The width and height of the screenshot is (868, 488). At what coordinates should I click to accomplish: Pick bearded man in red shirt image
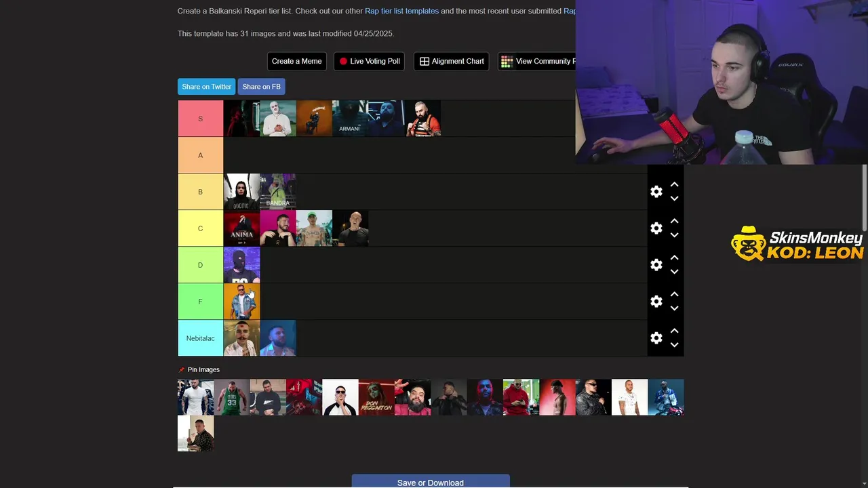click(x=412, y=397)
